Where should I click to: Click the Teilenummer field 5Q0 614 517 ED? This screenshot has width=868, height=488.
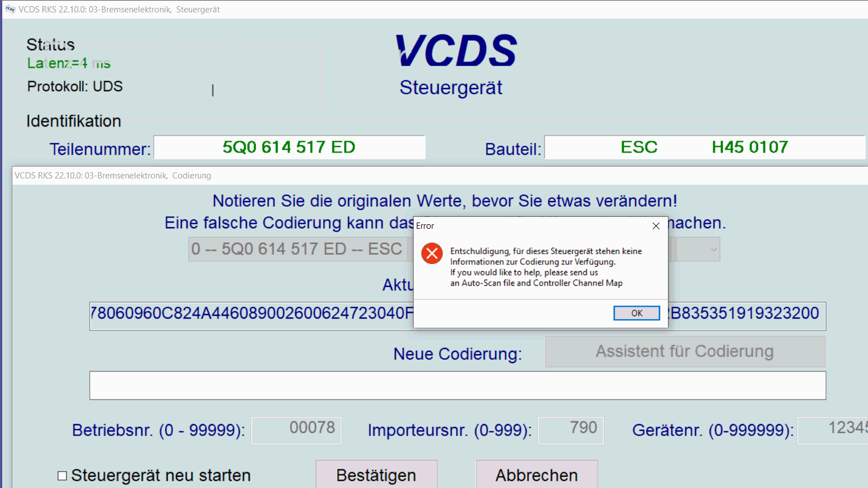(x=289, y=147)
